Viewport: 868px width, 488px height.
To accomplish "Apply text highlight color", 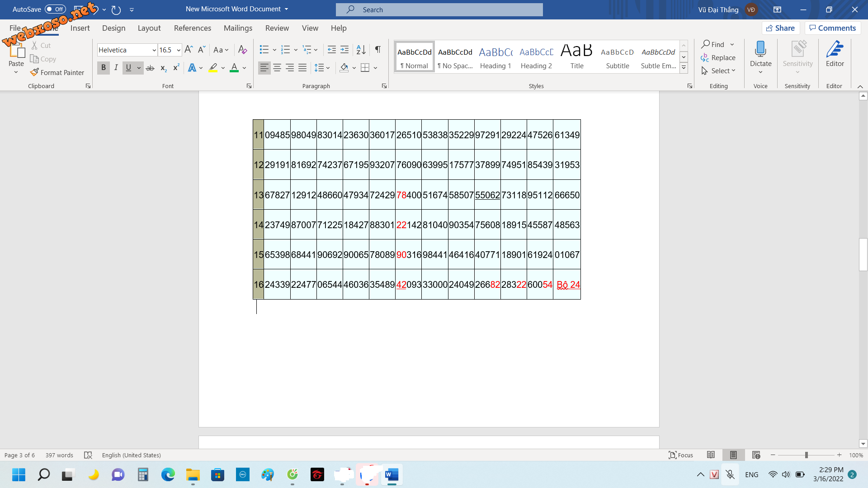I will point(213,68).
